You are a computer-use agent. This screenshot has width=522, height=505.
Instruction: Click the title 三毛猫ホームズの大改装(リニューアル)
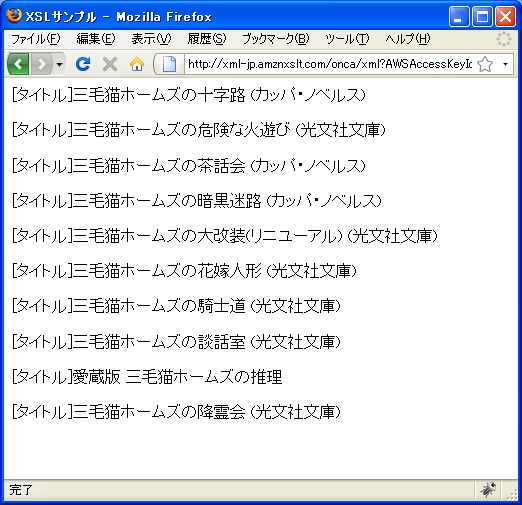pyautogui.click(x=207, y=236)
